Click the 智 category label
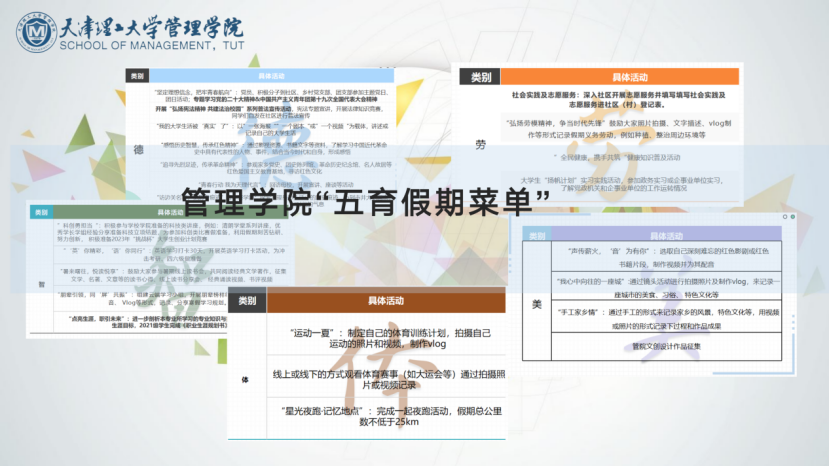829x466 pixels. click(40, 284)
